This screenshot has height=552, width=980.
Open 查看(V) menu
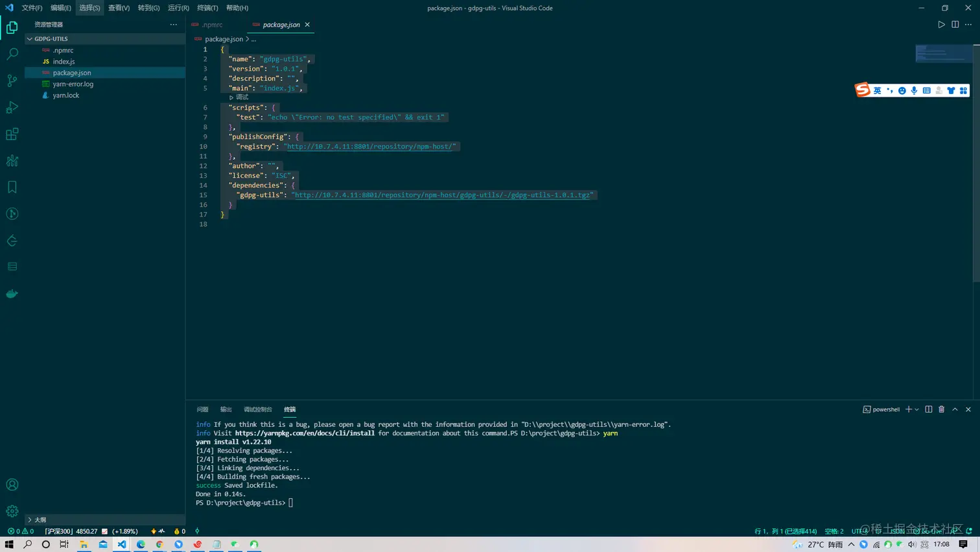(x=119, y=8)
